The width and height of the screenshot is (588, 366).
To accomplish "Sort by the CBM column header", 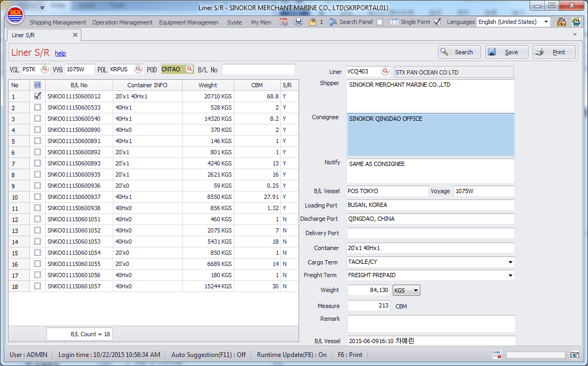I will pos(257,85).
